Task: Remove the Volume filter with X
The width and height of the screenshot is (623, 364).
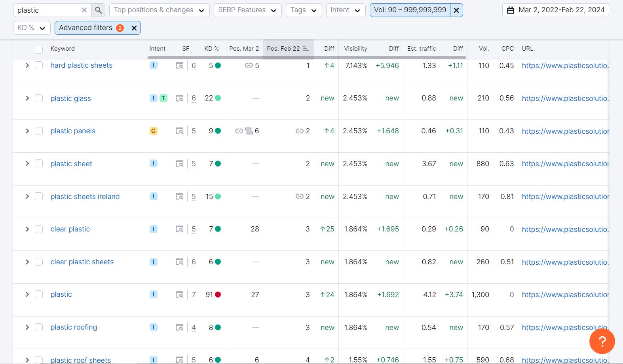Action: pyautogui.click(x=456, y=10)
